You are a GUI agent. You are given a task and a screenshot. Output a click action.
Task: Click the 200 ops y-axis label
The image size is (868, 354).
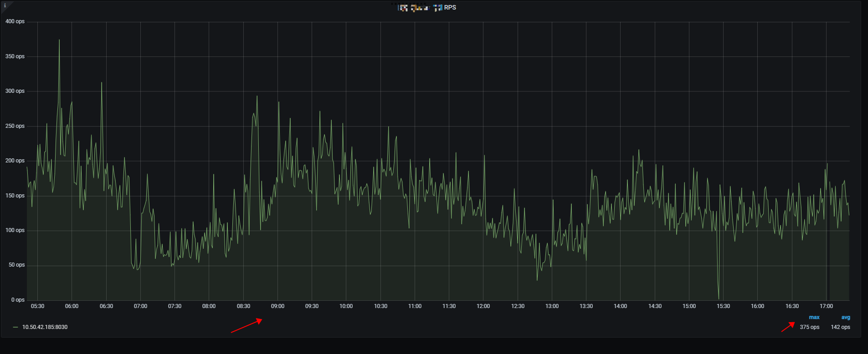(x=15, y=161)
